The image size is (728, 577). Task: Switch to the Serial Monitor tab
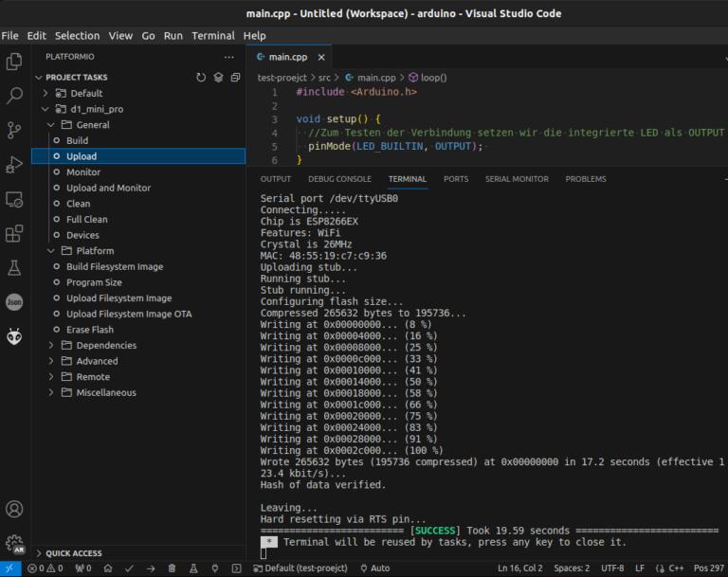click(517, 179)
